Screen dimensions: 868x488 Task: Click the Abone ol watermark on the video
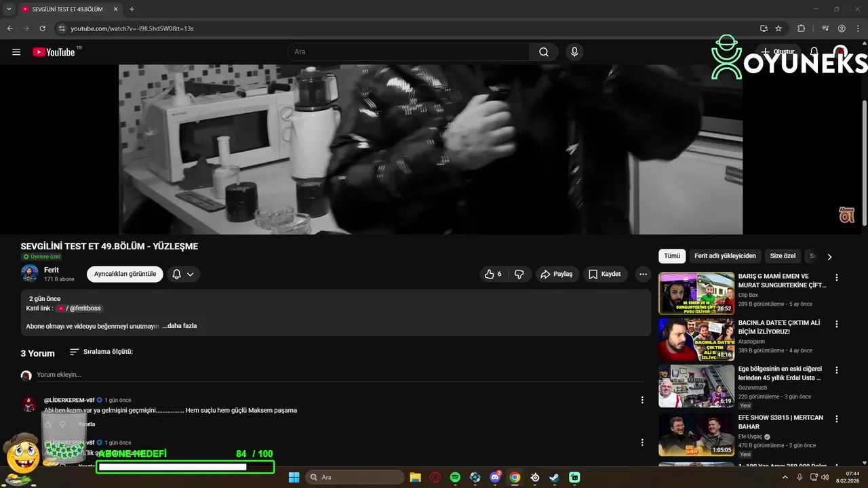846,215
